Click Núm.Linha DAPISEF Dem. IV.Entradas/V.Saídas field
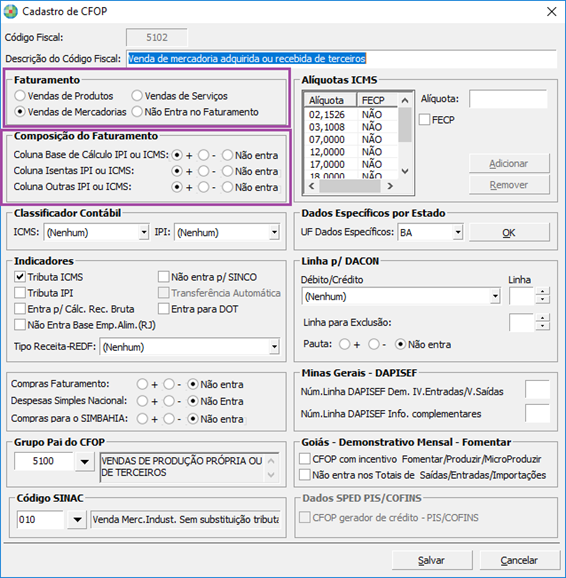The width and height of the screenshot is (566, 578). point(537,390)
